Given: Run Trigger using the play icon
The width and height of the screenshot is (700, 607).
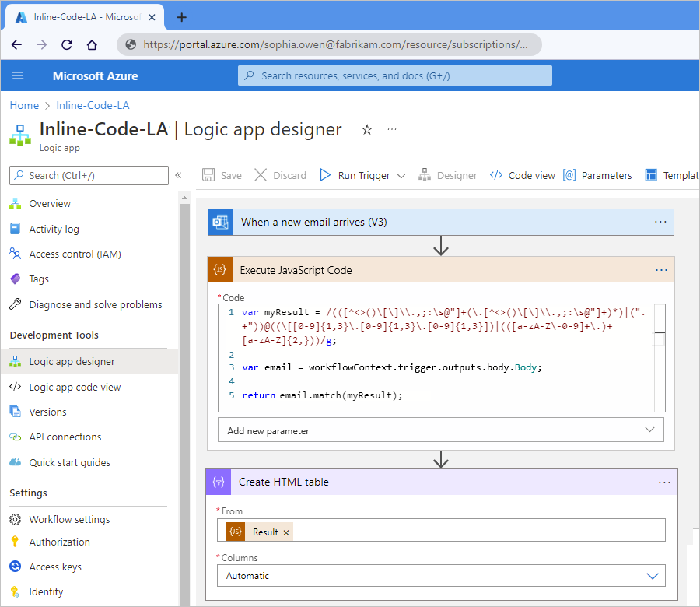Looking at the screenshot, I should (326, 175).
